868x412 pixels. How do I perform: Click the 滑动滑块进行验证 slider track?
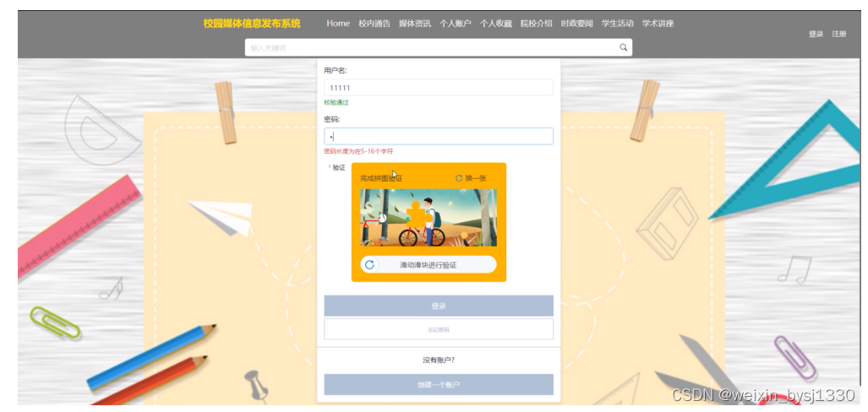click(429, 265)
